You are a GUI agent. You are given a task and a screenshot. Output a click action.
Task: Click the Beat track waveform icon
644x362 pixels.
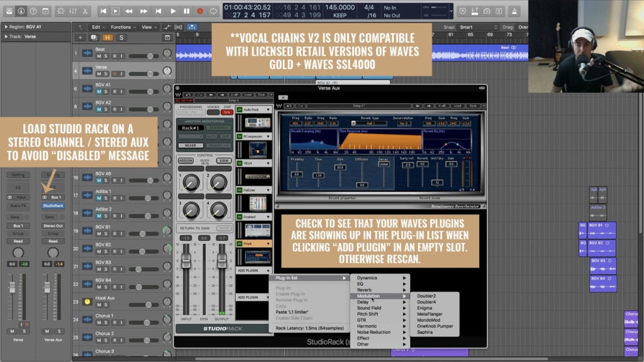click(x=87, y=53)
